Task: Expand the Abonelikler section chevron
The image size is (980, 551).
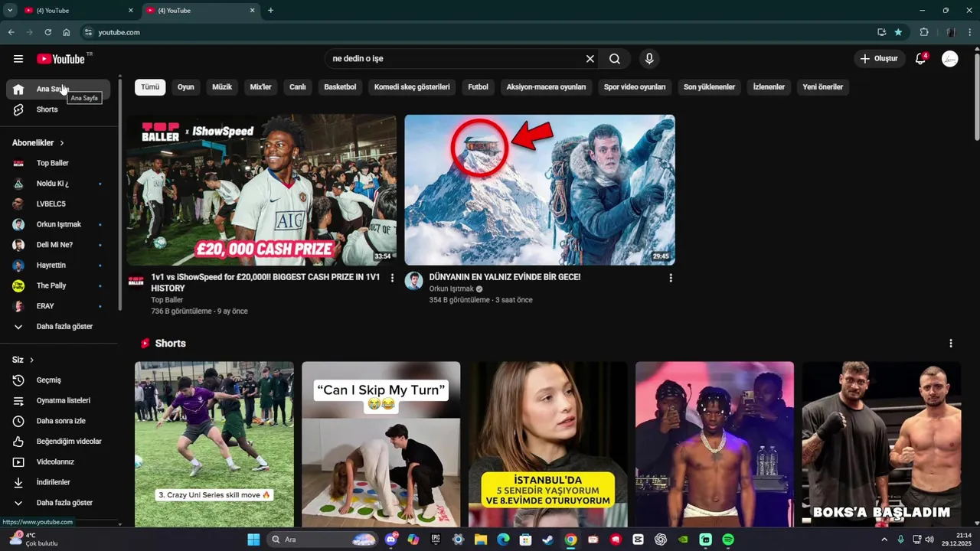Action: tap(62, 143)
